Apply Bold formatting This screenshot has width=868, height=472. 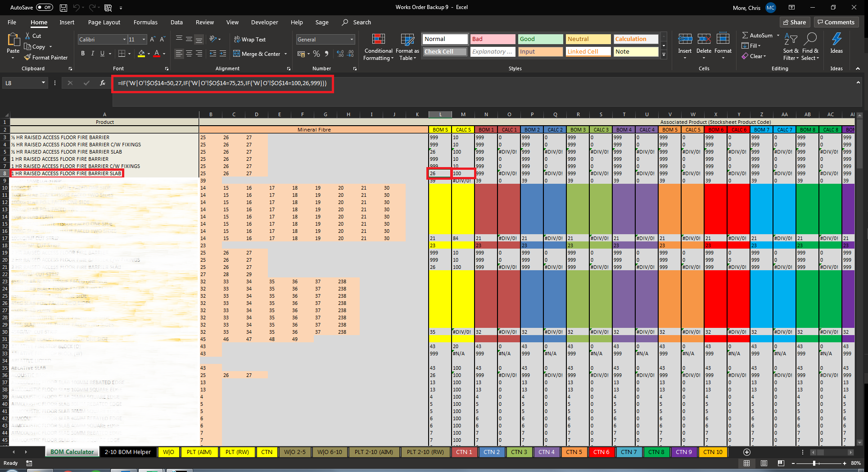click(83, 54)
